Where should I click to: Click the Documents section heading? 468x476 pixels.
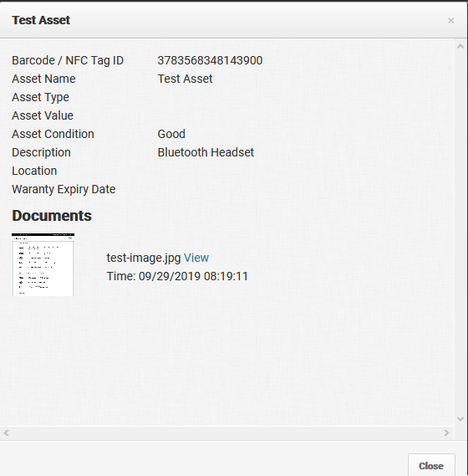[52, 216]
